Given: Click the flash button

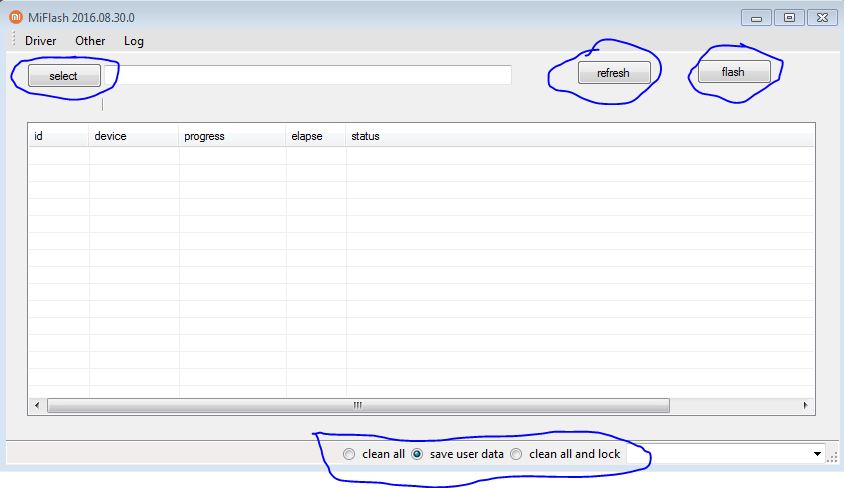Looking at the screenshot, I should [734, 72].
